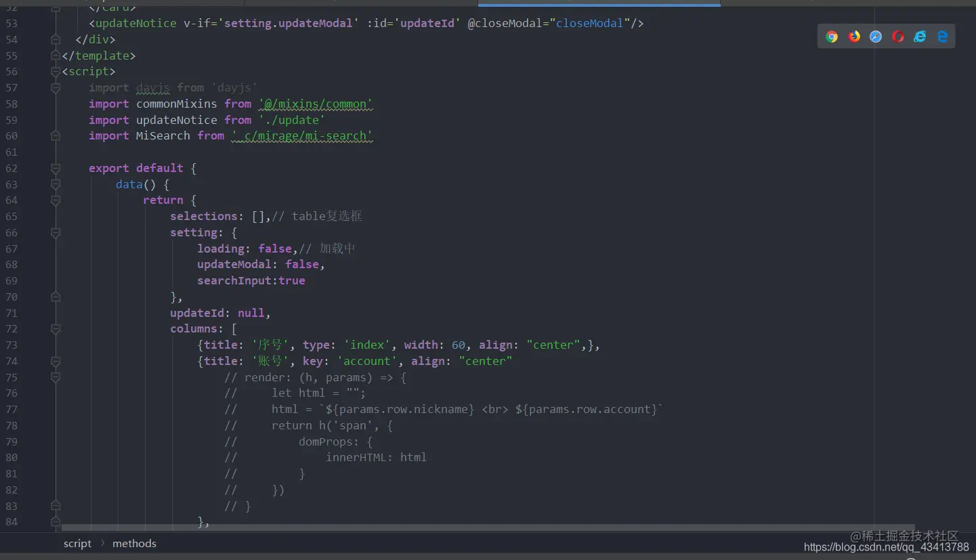Click line number 73 in the gutter
Viewport: 976px width, 560px height.
tap(11, 345)
